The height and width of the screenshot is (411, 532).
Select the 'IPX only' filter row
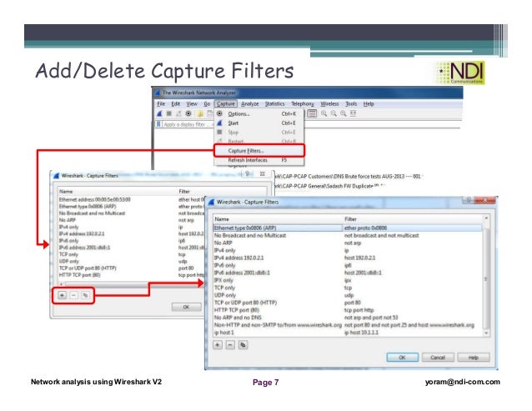click(348, 280)
